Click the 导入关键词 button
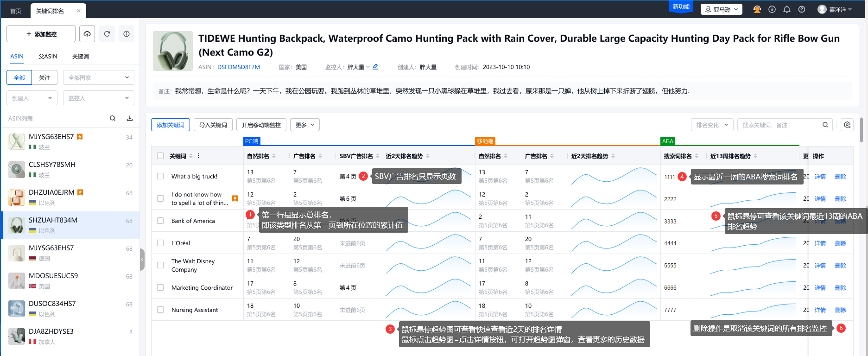The height and width of the screenshot is (356, 868). [213, 125]
